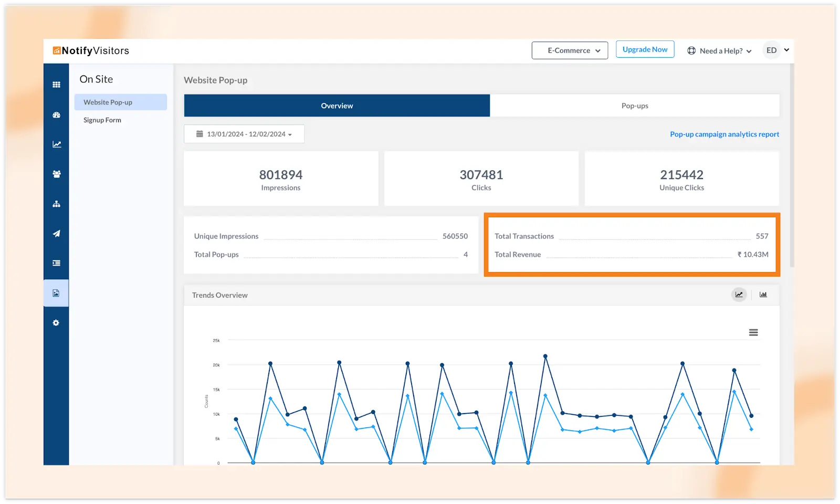
Task: Open the date range picker dropdown
Action: [x=244, y=134]
